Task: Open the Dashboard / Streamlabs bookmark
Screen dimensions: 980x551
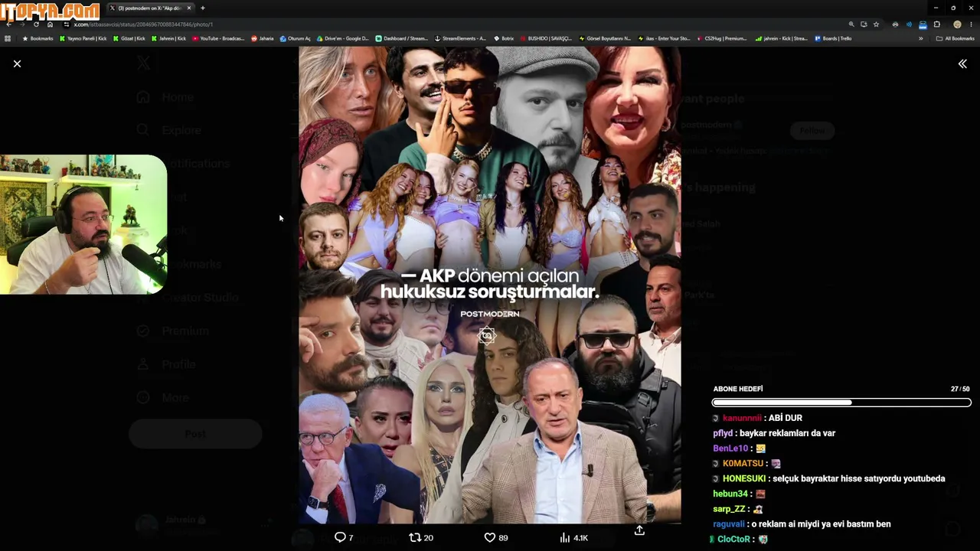Action: pyautogui.click(x=401, y=38)
